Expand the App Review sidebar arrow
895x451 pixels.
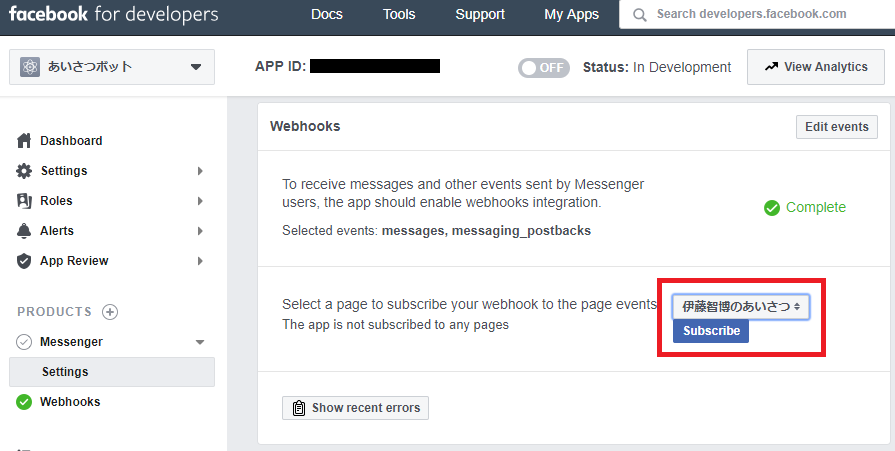(x=200, y=261)
